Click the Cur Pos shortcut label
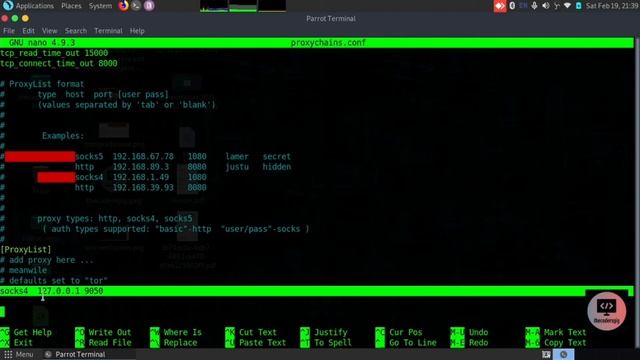This screenshot has width=640, height=360. pyautogui.click(x=405, y=332)
